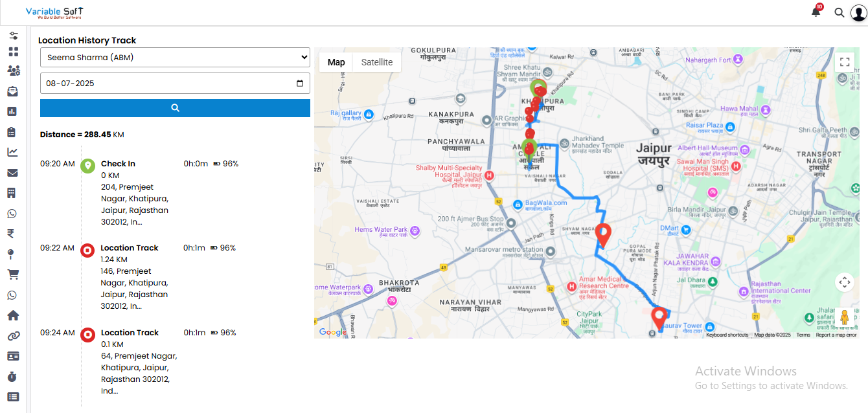
Task: Open the calendar picker on date field
Action: click(299, 84)
